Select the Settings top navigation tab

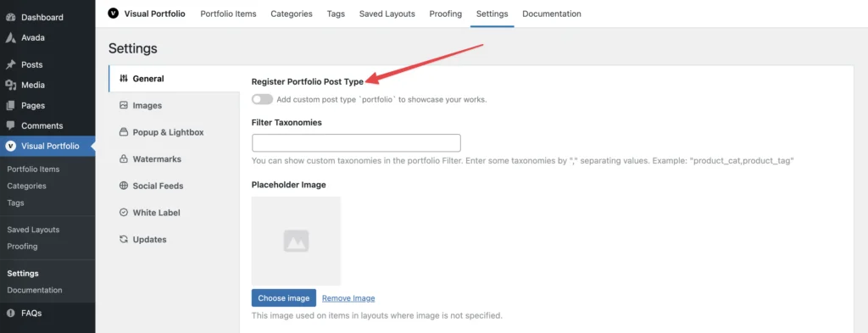492,14
